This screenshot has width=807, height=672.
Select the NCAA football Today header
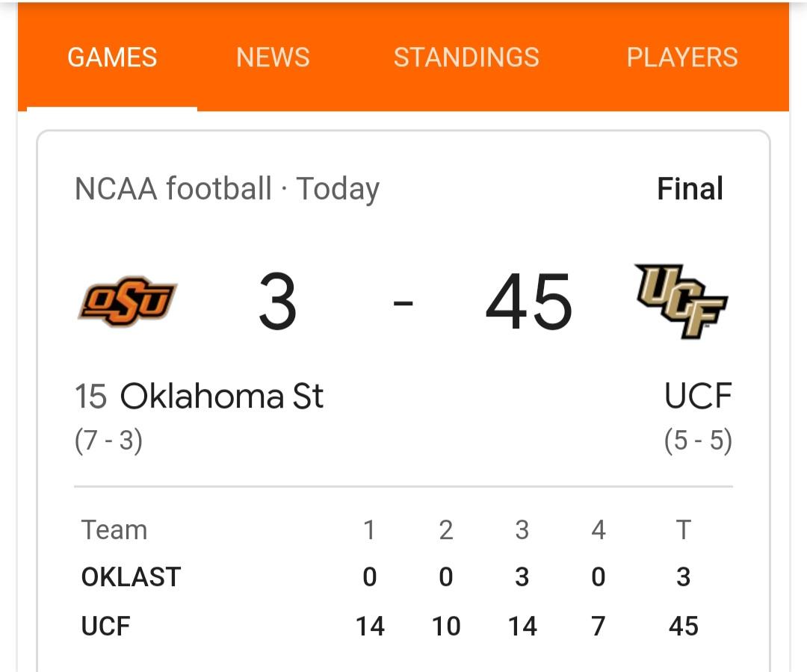[227, 189]
